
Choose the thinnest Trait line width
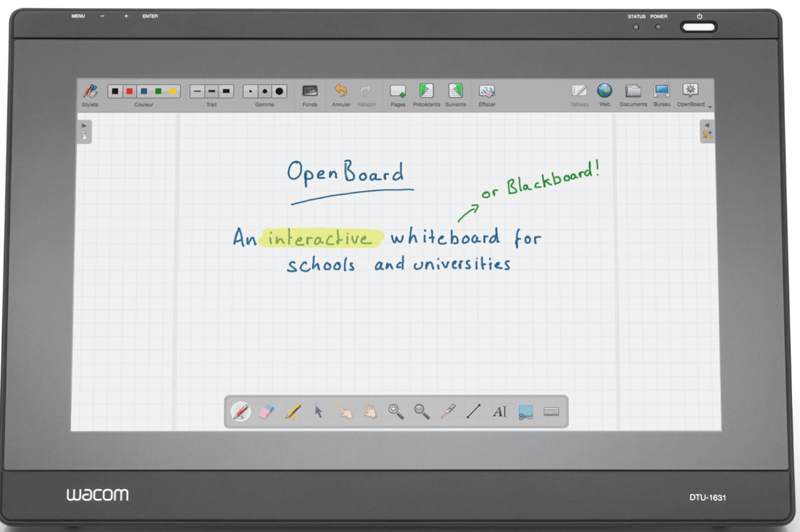pos(197,92)
